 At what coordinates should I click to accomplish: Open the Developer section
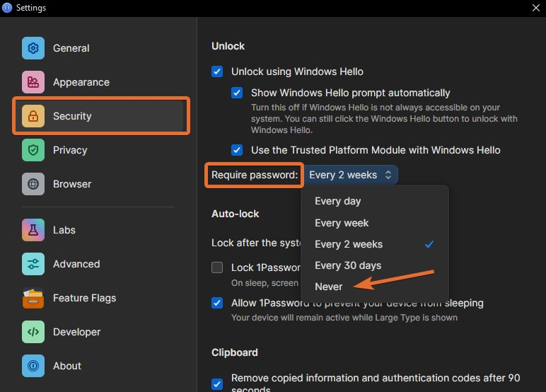coord(76,332)
